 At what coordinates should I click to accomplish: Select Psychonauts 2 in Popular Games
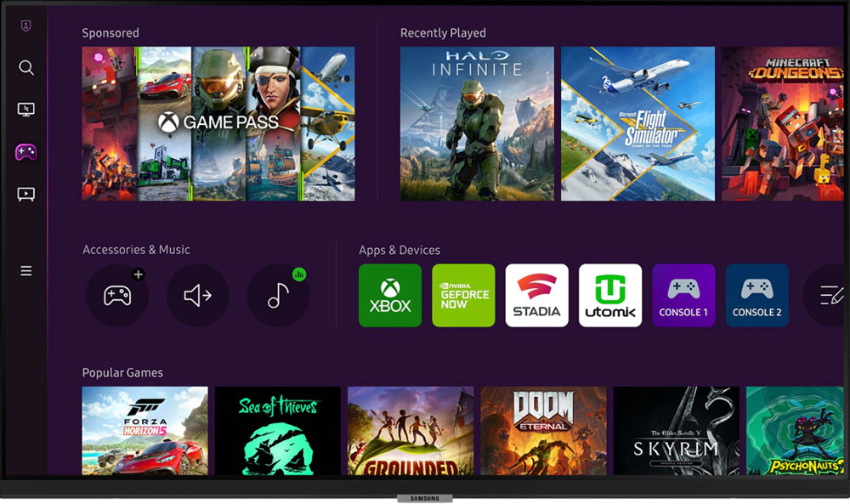click(796, 431)
